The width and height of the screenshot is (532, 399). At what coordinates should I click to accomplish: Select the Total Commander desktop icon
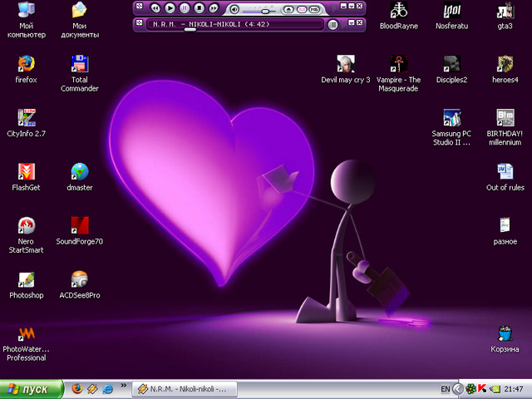click(80, 73)
